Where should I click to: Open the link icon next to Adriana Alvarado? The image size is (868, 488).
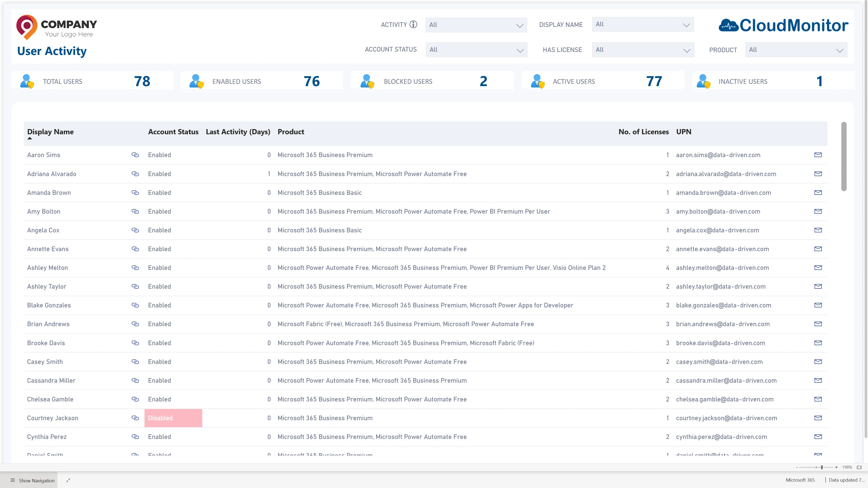(x=135, y=174)
